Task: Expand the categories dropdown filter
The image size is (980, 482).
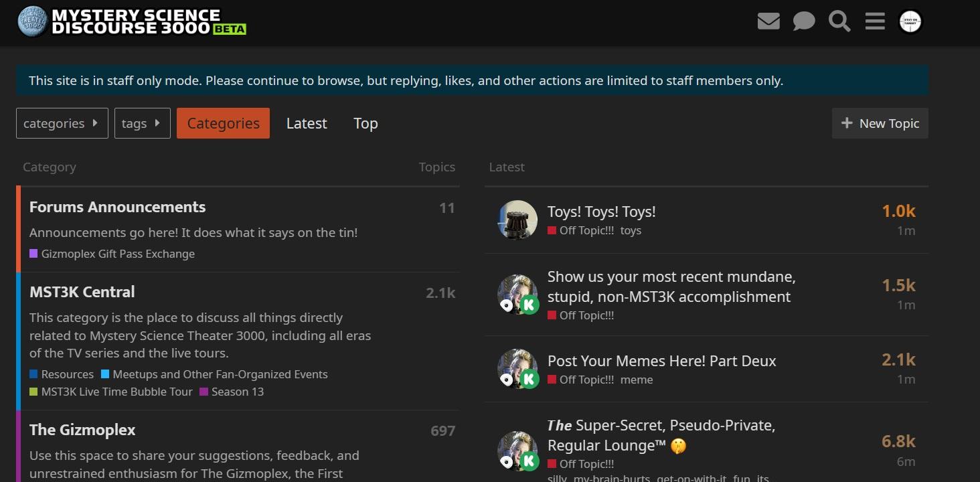Action: click(x=62, y=123)
